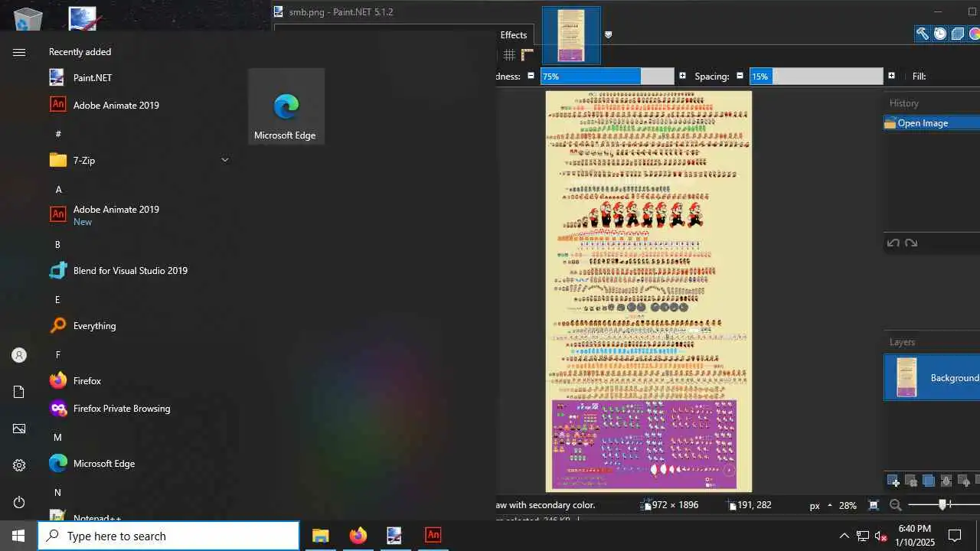
Task: Show hidden tray icons chevron
Action: [844, 536]
